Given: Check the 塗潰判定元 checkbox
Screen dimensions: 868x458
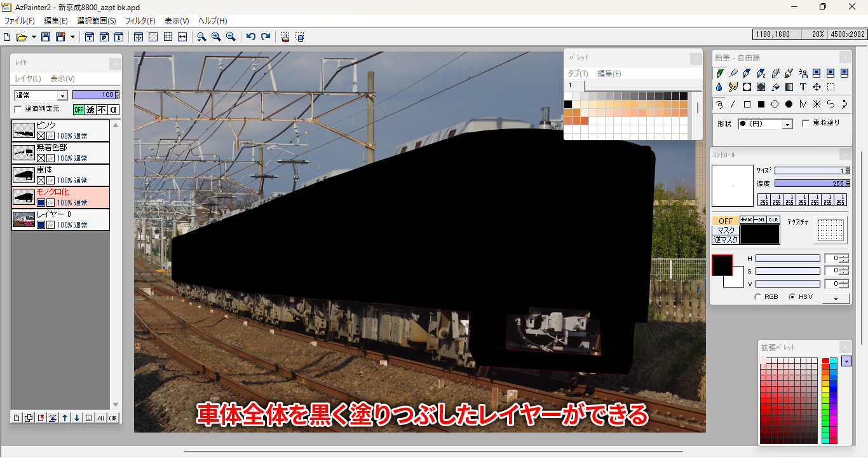Looking at the screenshot, I should tap(18, 109).
